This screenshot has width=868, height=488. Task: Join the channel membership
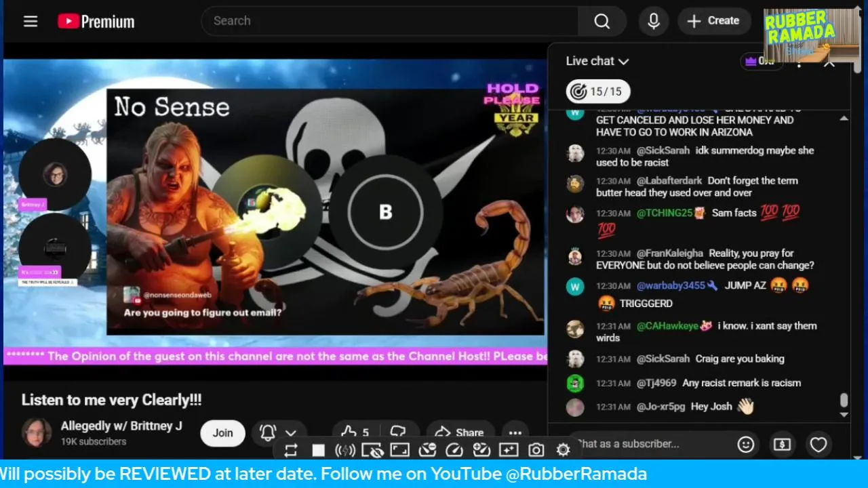pos(222,432)
